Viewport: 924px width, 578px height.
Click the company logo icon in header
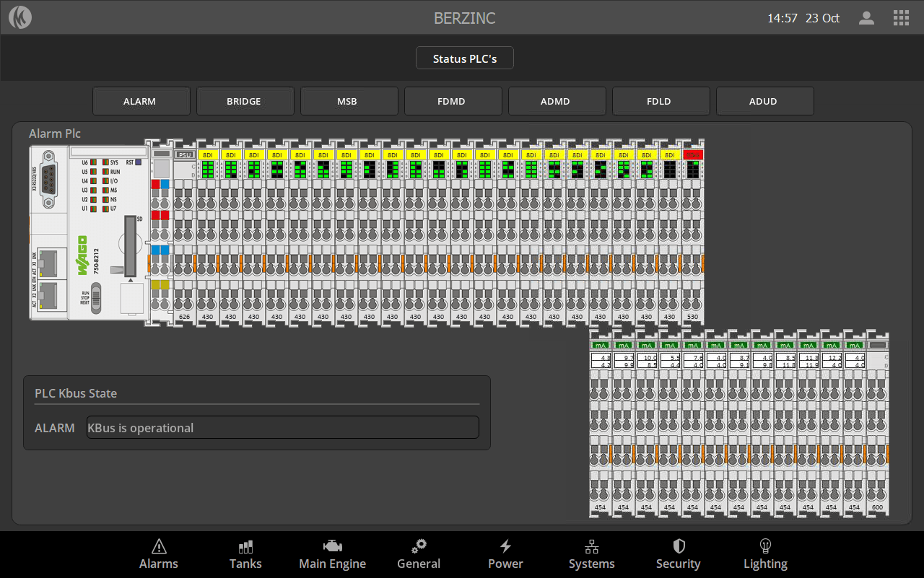[20, 17]
